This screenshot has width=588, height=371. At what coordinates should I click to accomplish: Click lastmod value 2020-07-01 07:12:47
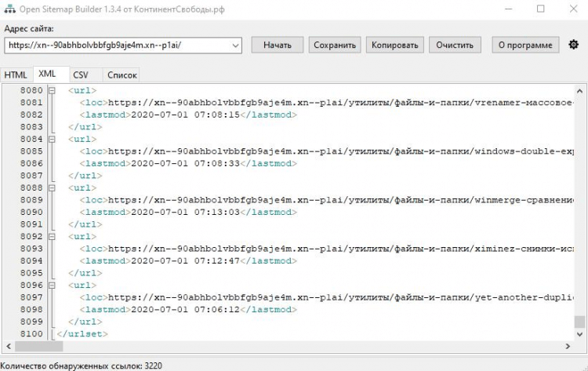pyautogui.click(x=185, y=261)
